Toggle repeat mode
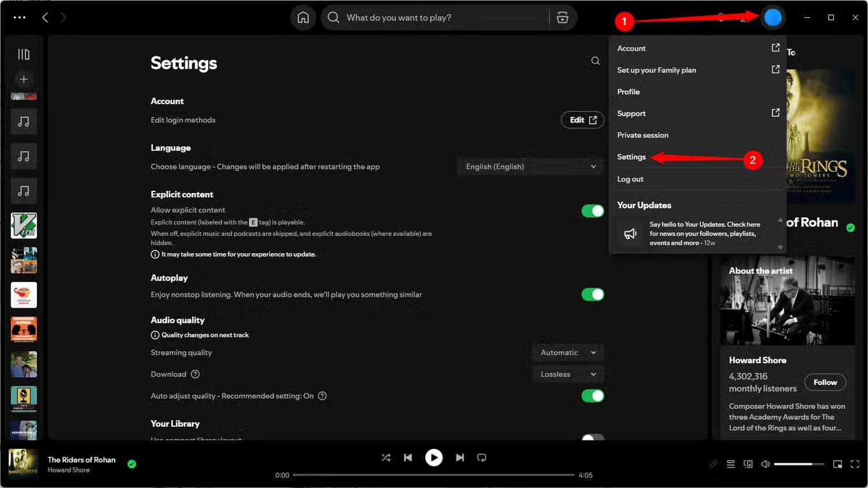This screenshot has width=868, height=488. coord(481,458)
